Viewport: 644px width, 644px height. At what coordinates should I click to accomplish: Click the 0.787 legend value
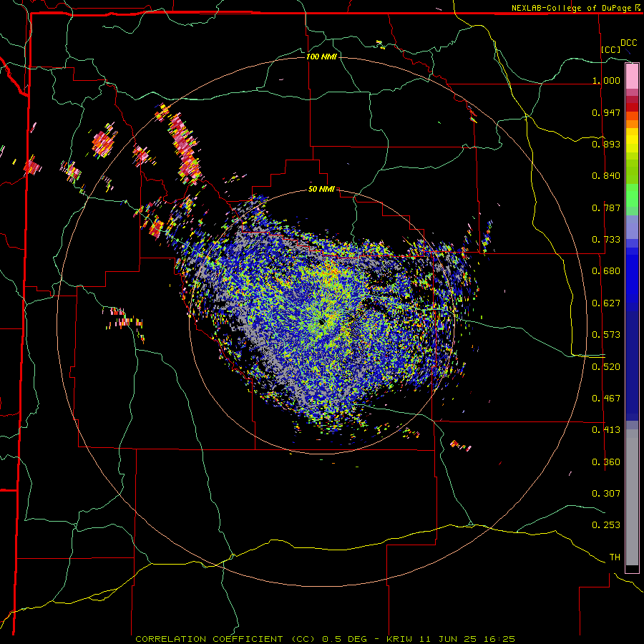[606, 208]
